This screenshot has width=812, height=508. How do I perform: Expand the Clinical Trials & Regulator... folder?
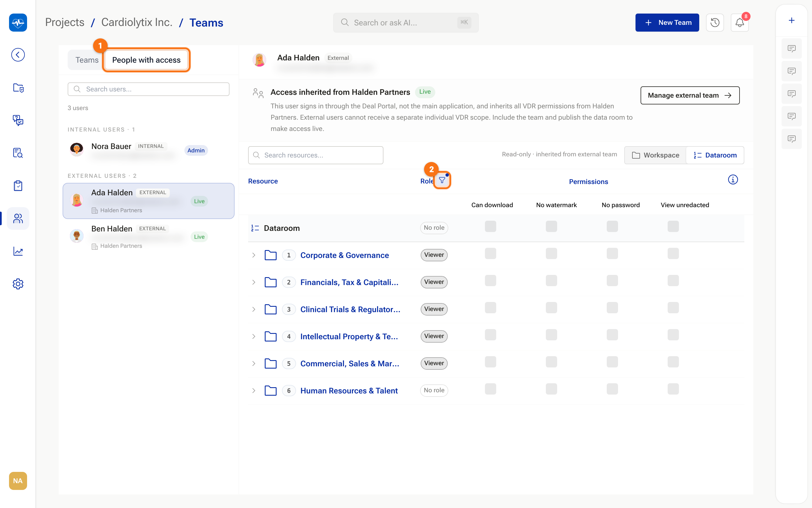(254, 309)
